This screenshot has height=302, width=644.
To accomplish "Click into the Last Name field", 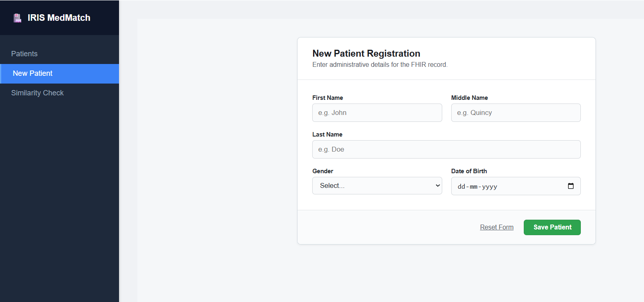I will [x=446, y=150].
